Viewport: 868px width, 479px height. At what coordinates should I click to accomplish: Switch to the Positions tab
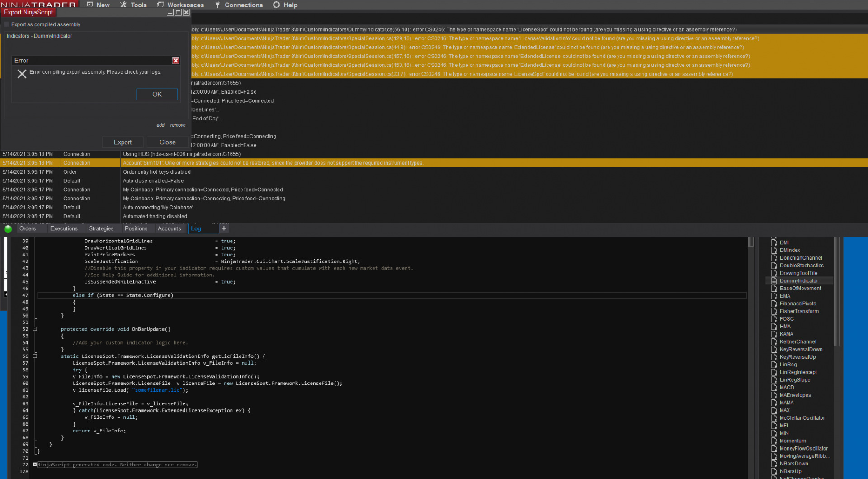136,229
